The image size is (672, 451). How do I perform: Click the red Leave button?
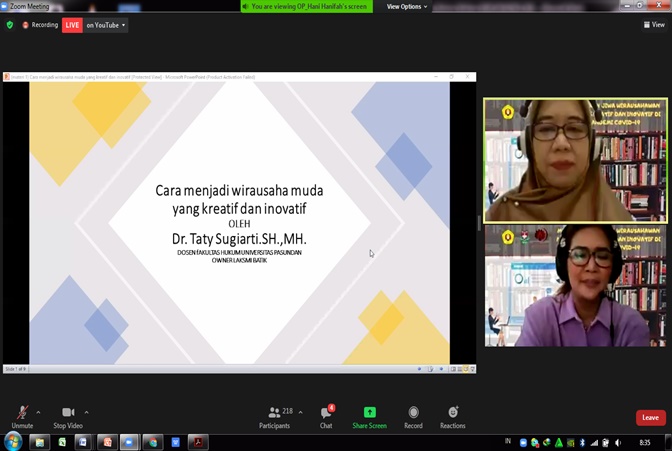650,417
